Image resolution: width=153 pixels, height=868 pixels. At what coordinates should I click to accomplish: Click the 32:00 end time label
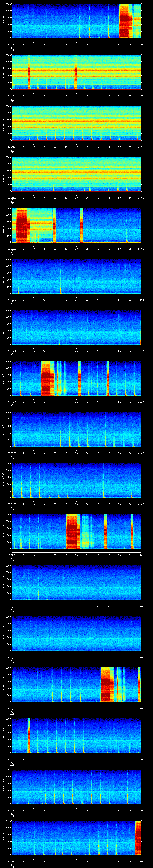[141, 504]
